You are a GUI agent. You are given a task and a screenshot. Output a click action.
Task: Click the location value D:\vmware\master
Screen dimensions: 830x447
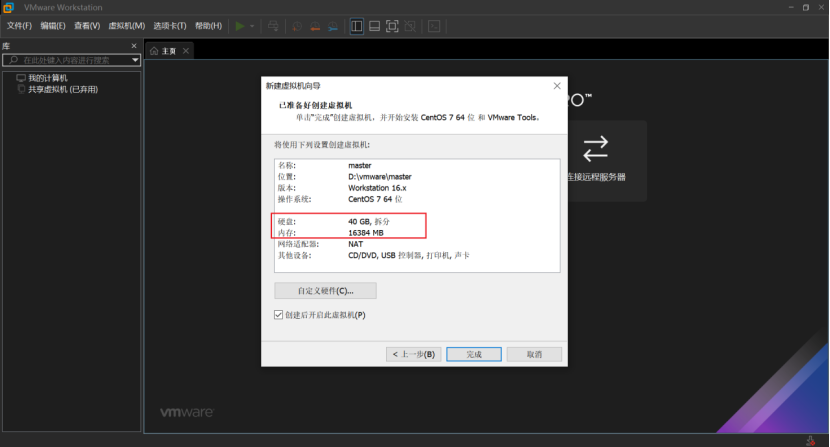pyautogui.click(x=380, y=176)
